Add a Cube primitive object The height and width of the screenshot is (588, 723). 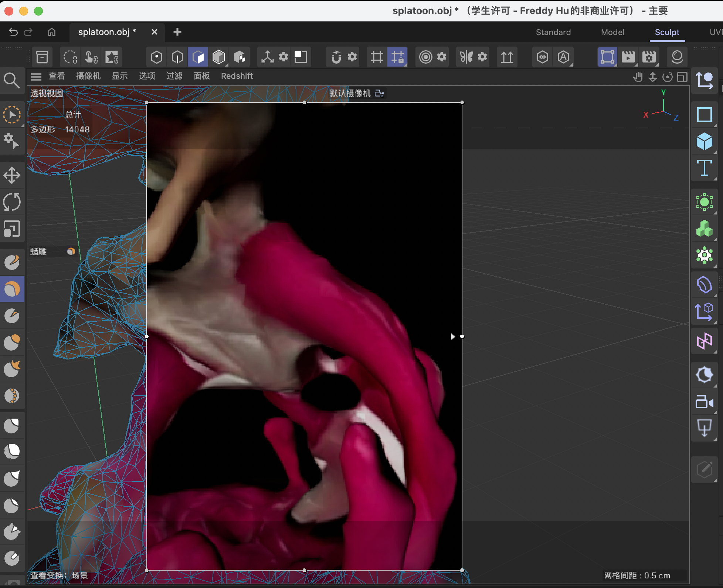coord(704,141)
